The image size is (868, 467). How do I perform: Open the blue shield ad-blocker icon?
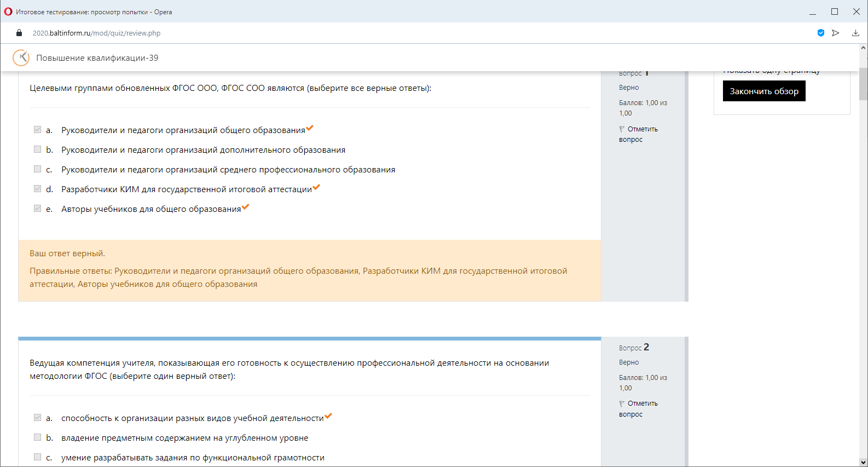tap(821, 33)
